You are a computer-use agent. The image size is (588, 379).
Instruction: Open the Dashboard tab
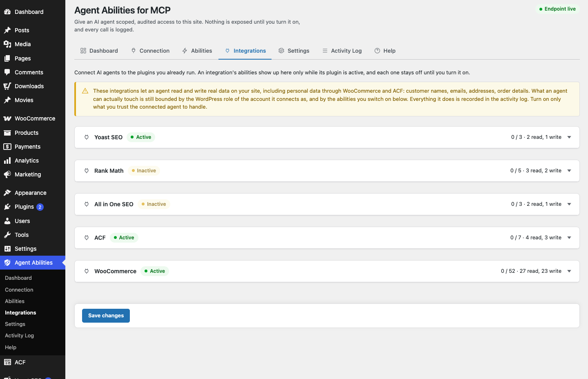[99, 51]
